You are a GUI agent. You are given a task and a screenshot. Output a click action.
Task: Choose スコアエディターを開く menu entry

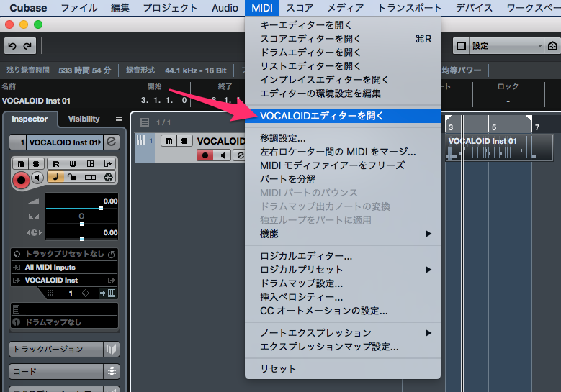(343, 39)
